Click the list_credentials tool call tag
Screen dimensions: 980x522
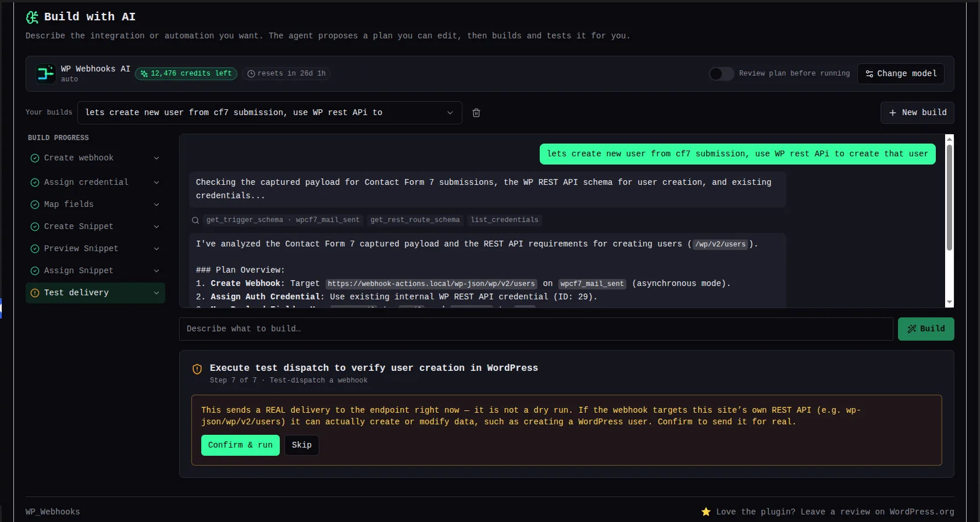point(505,220)
